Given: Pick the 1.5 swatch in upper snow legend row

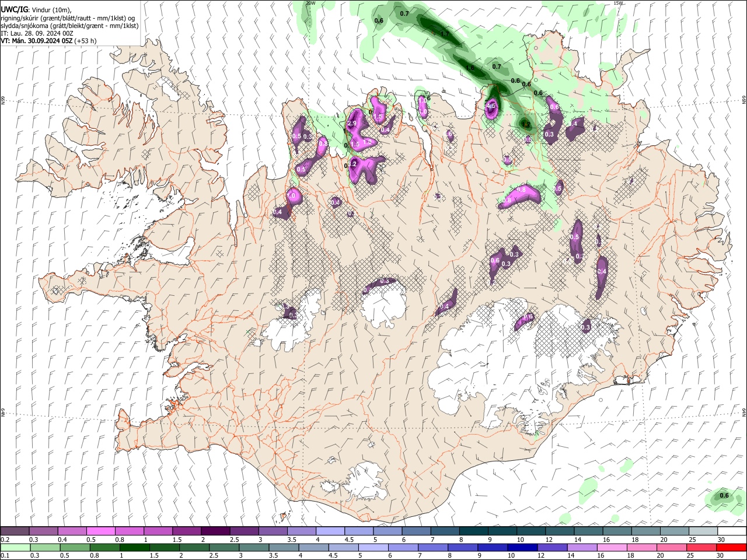Looking at the screenshot, I should click(186, 531).
